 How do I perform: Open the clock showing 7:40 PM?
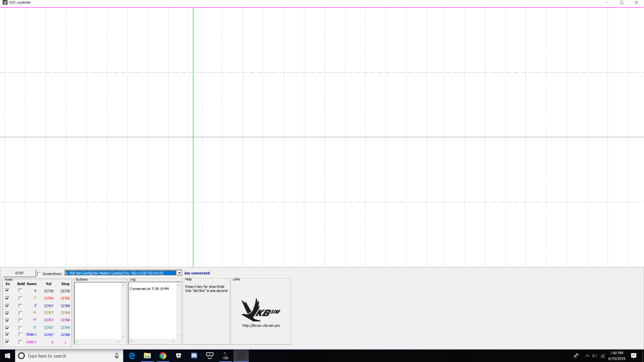click(x=617, y=356)
